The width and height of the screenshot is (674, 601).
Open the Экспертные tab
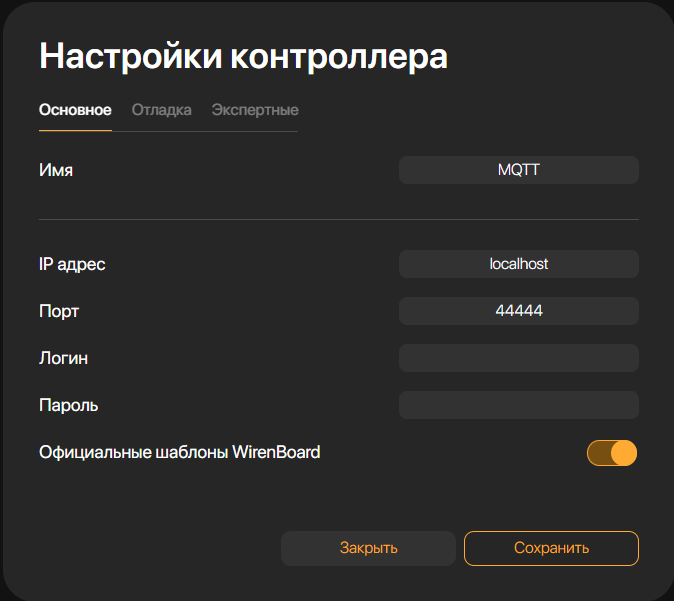point(254,110)
